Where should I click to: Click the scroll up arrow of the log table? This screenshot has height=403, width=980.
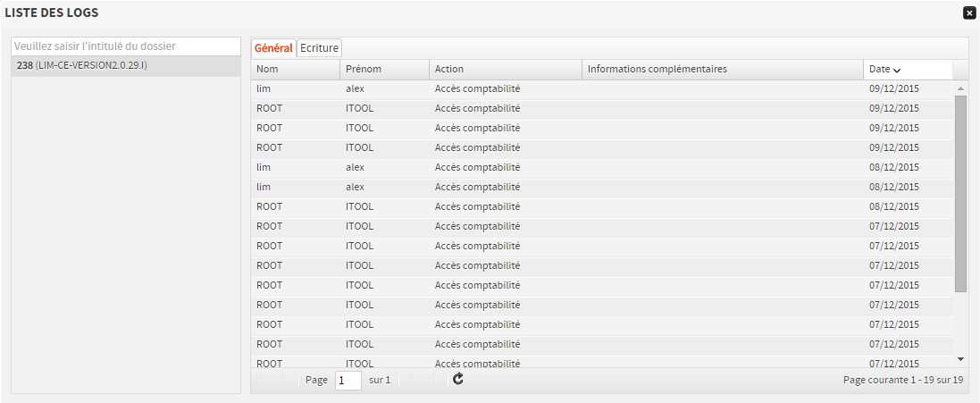[960, 88]
